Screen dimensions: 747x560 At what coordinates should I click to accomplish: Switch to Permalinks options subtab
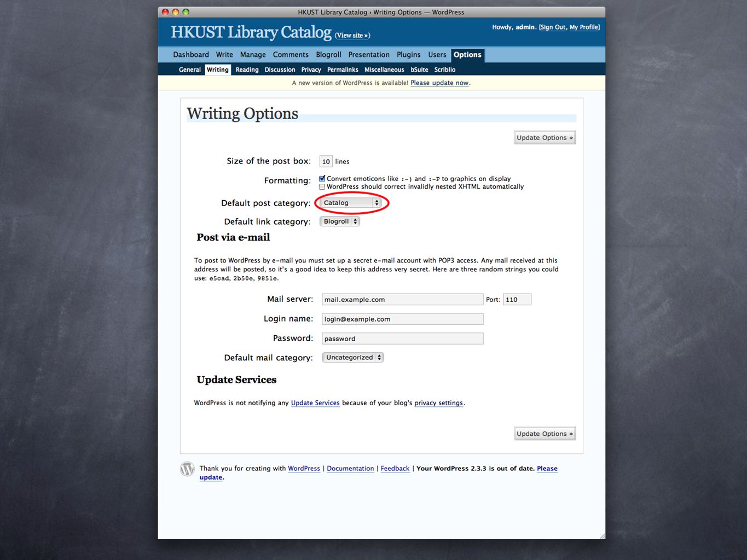point(343,69)
